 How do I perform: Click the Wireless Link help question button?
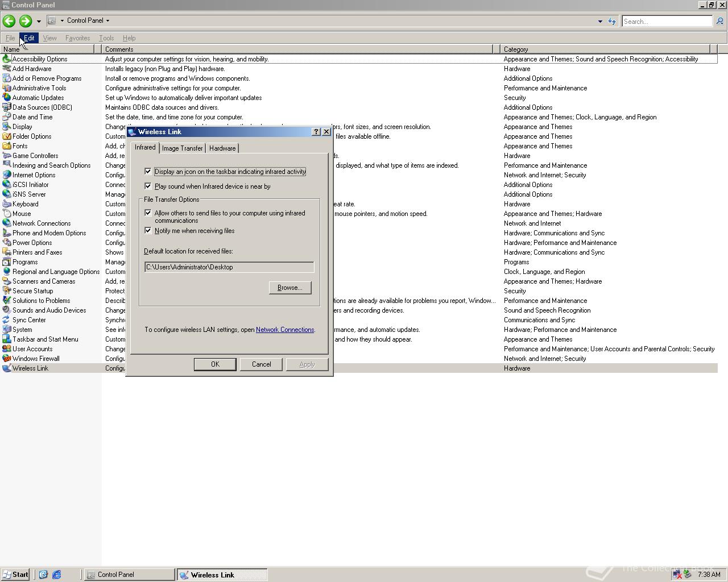click(x=316, y=131)
